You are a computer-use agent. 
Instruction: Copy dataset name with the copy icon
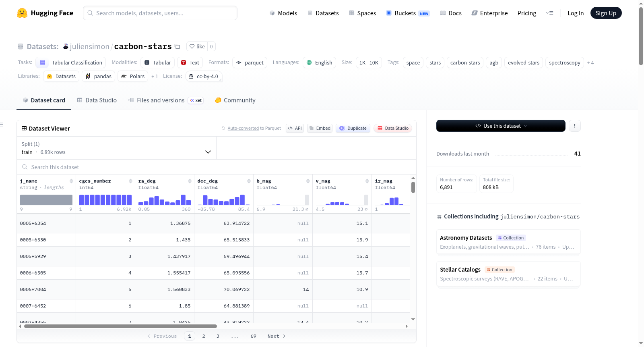tap(177, 46)
